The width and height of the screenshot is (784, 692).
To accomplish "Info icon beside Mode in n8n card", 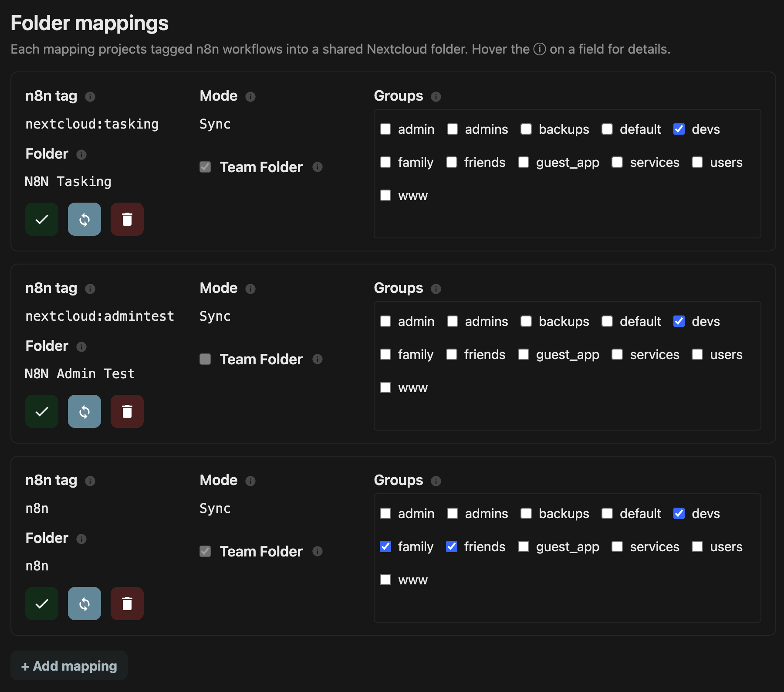I will click(x=250, y=481).
